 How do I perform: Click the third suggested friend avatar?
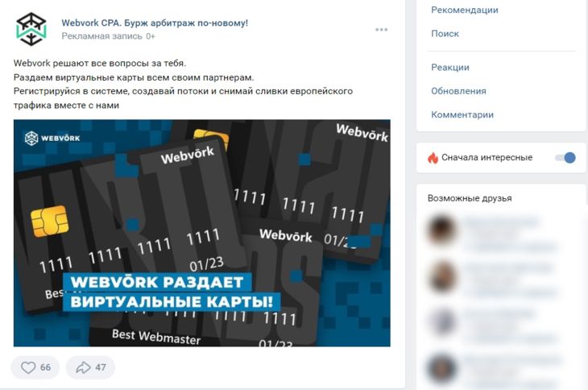click(441, 322)
